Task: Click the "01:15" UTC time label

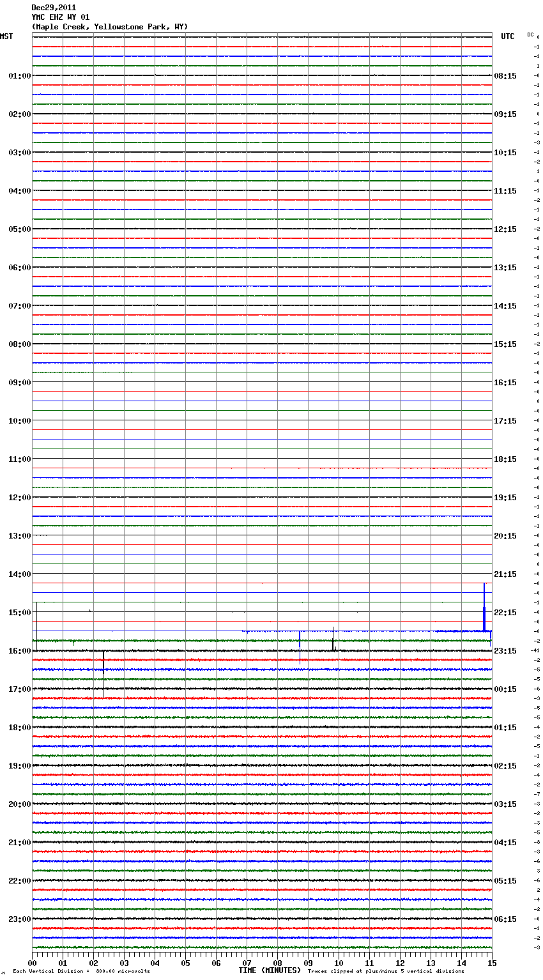Action: pos(505,728)
